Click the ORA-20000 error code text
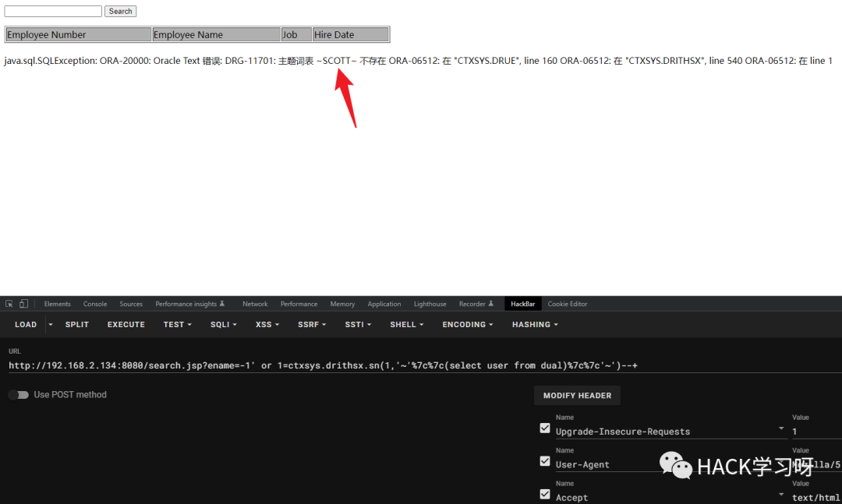The image size is (842, 504). pos(125,61)
